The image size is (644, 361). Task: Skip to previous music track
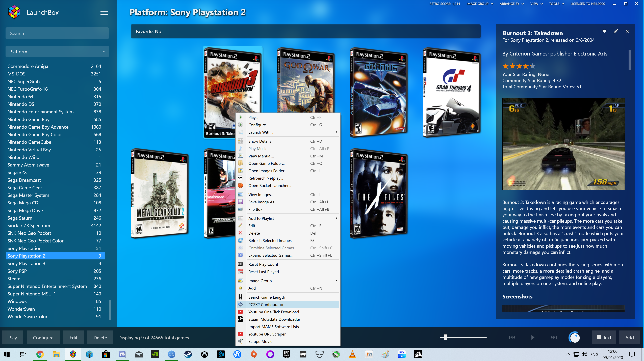(x=512, y=338)
